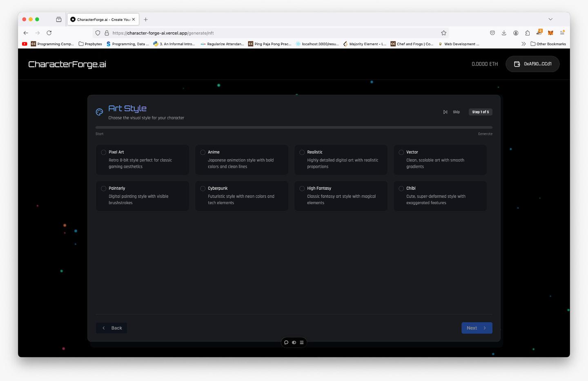Select the Pixel Art radio button
Viewport: 588px width, 381px height.
coord(104,152)
